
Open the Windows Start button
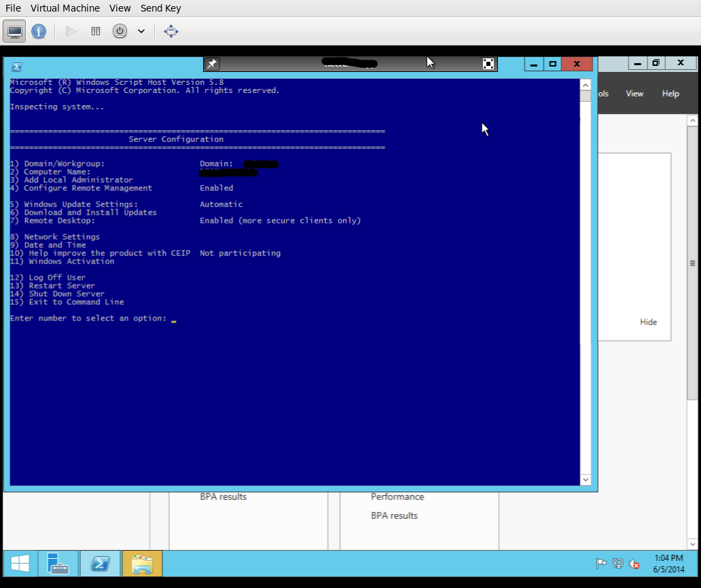(x=20, y=564)
